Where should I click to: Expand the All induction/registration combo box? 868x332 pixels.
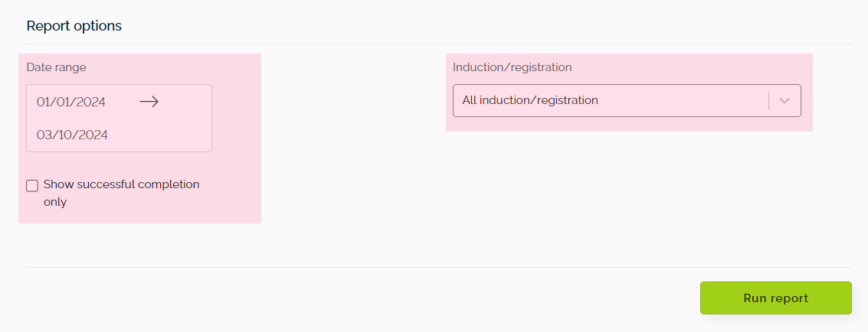tap(627, 100)
